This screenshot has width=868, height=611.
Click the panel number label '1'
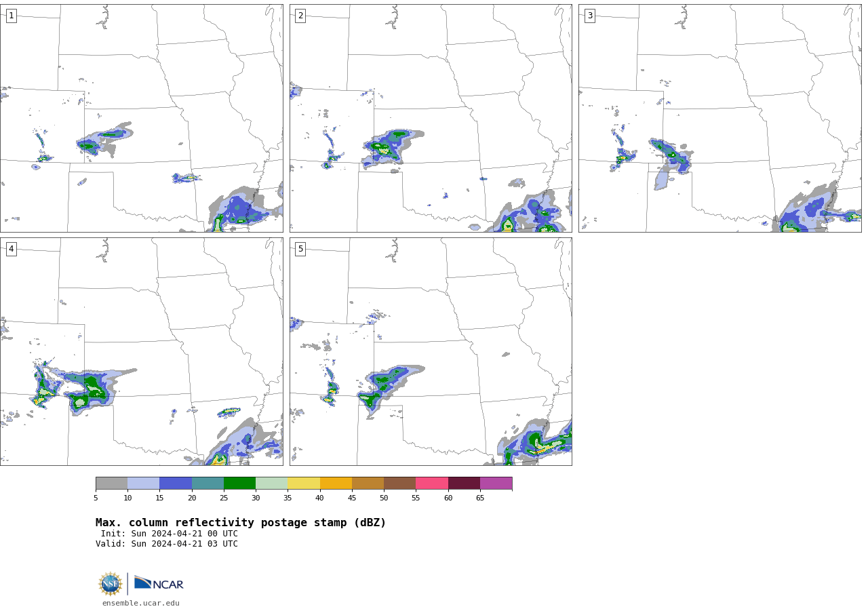(x=11, y=16)
